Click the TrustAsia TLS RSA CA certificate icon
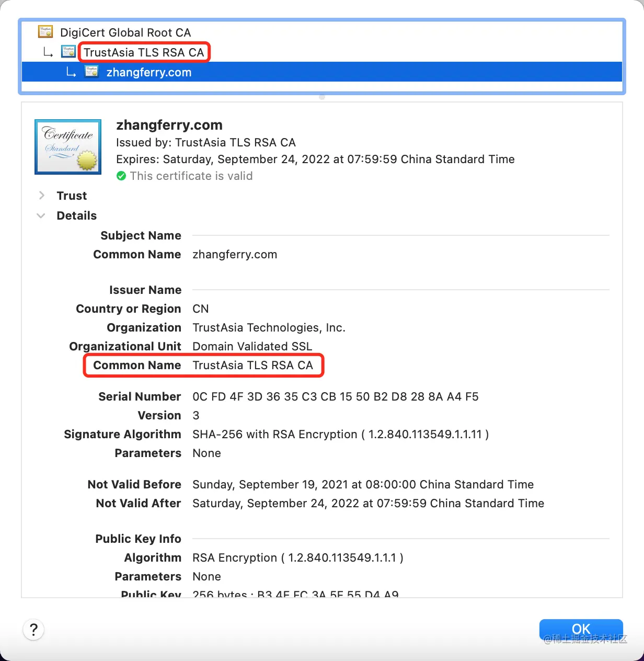The width and height of the screenshot is (644, 661). pyautogui.click(x=68, y=52)
